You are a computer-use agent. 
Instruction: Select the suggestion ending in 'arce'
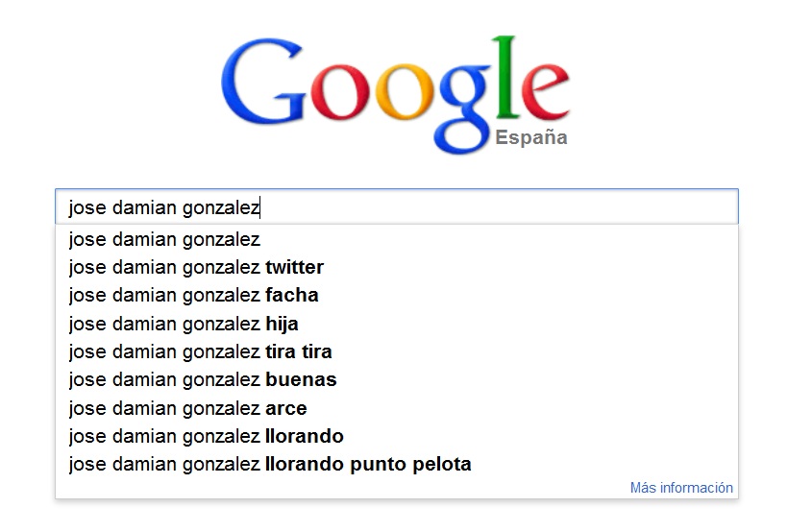pyautogui.click(x=397, y=408)
